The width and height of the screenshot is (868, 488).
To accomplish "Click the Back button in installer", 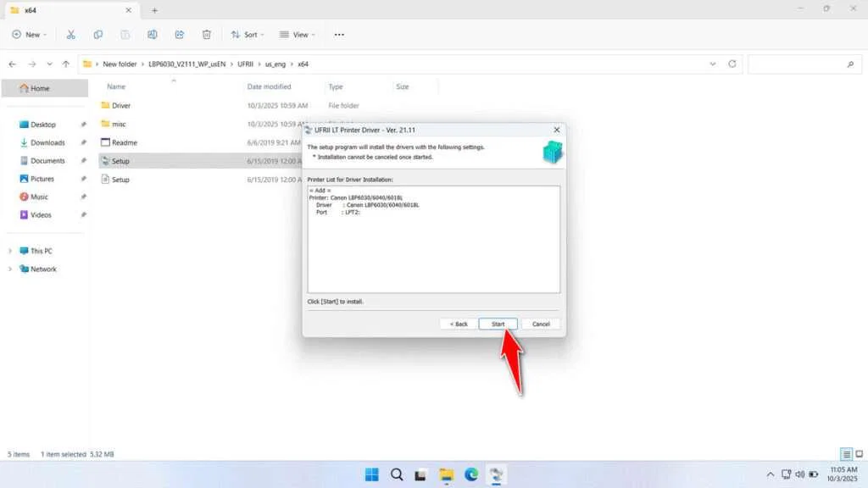I will (x=457, y=324).
